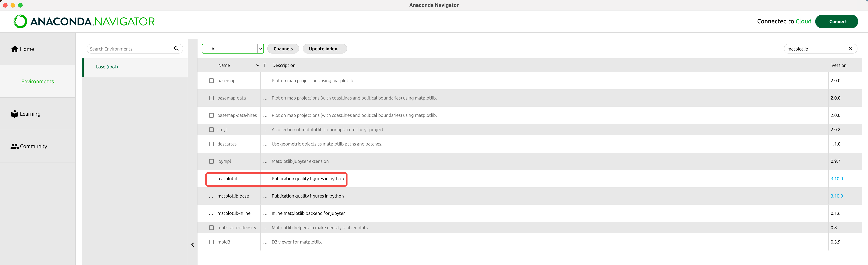The height and width of the screenshot is (265, 868).
Task: Select the base (root) environment
Action: point(107,67)
